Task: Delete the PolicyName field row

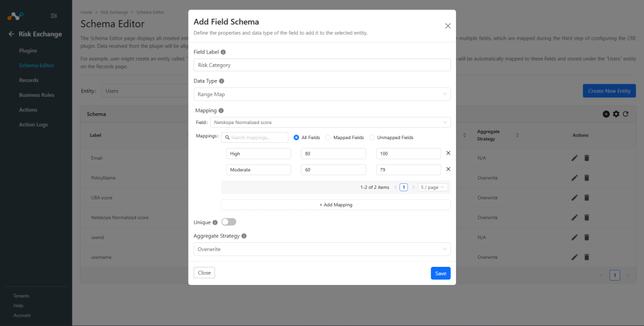Action: 587,177
